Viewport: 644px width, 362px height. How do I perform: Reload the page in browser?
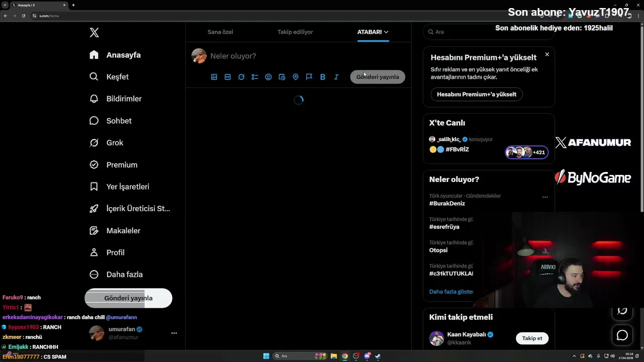point(23,16)
